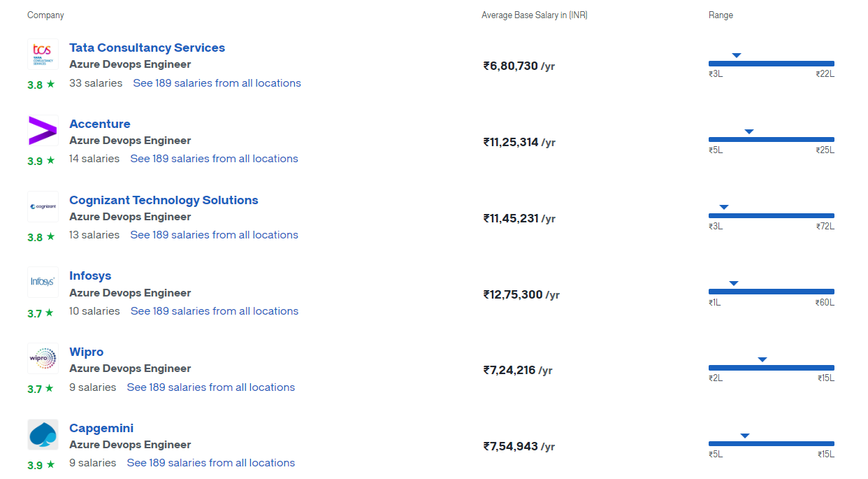Image resolution: width=868 pixels, height=479 pixels.
Task: Open the Wipro company name link
Action: 87,352
